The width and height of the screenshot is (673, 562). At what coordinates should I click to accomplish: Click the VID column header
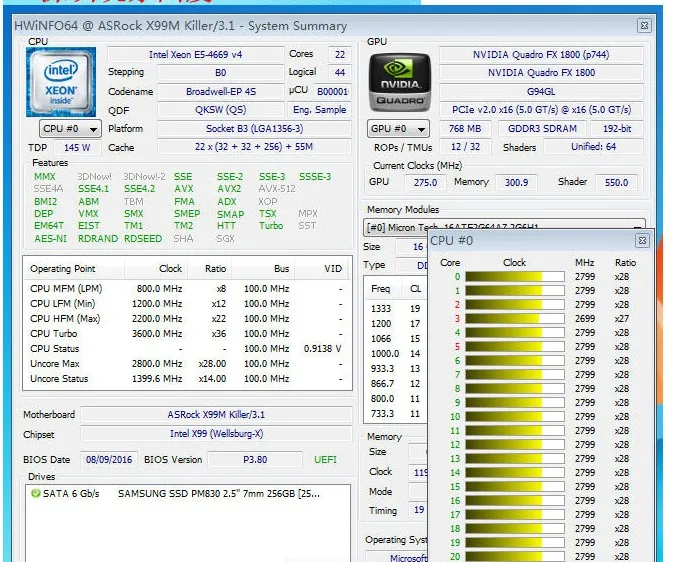322,269
